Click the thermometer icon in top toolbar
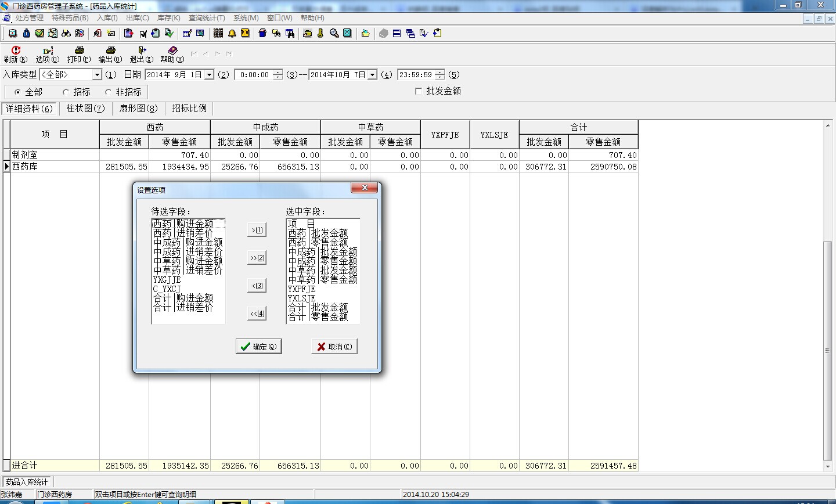The width and height of the screenshot is (836, 504). point(320,33)
